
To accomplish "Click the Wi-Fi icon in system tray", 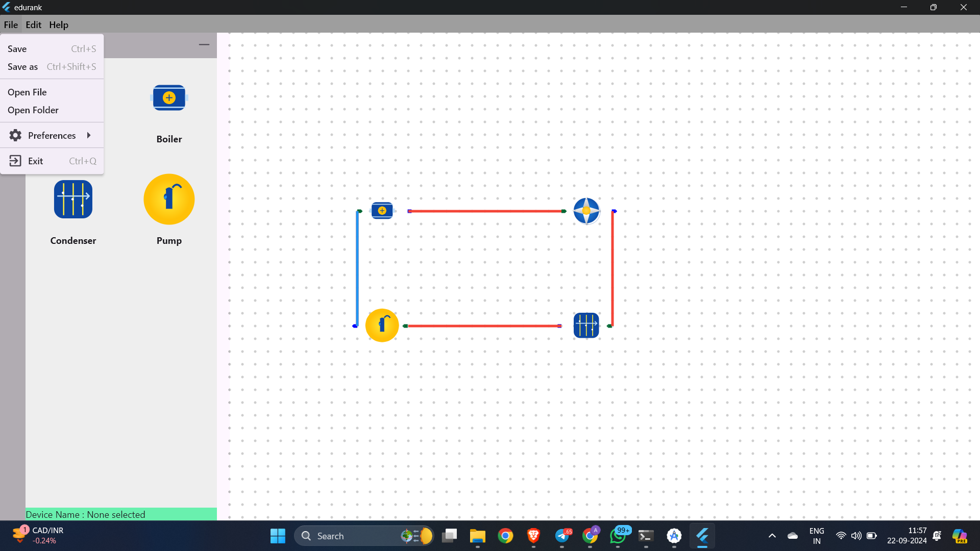I will tap(841, 536).
